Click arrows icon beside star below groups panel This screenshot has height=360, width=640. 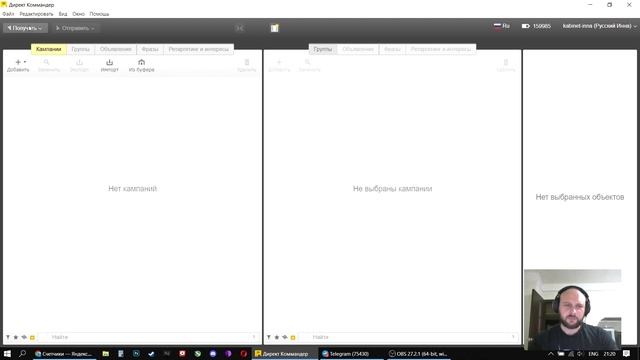(285, 337)
